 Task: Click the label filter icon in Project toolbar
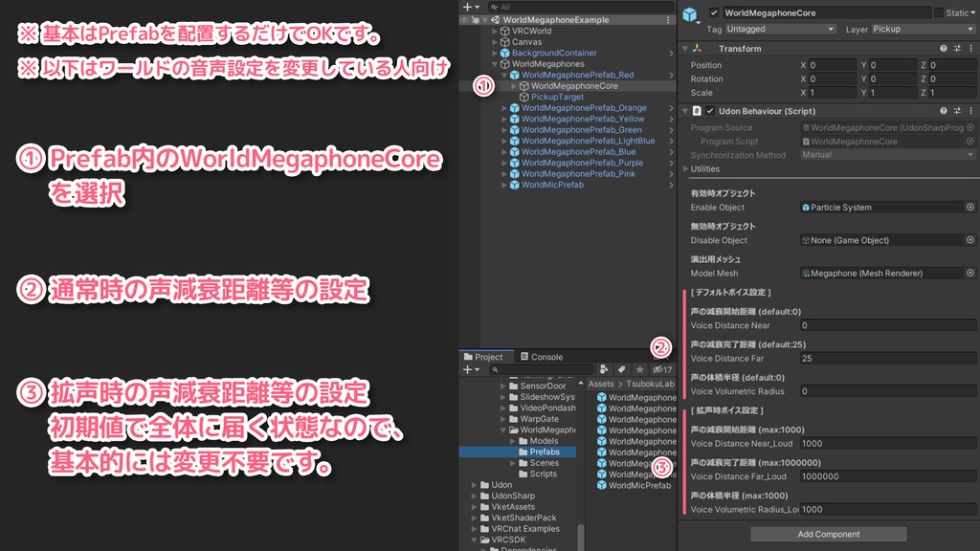622,369
